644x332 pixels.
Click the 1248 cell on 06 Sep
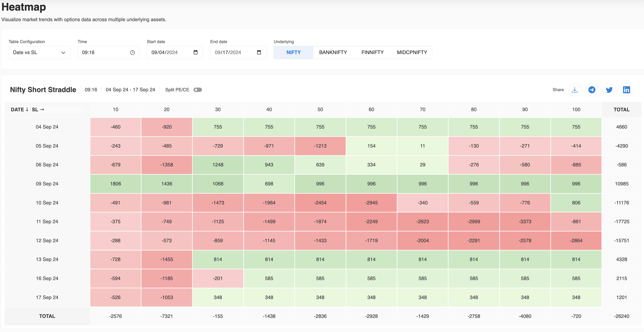218,165
